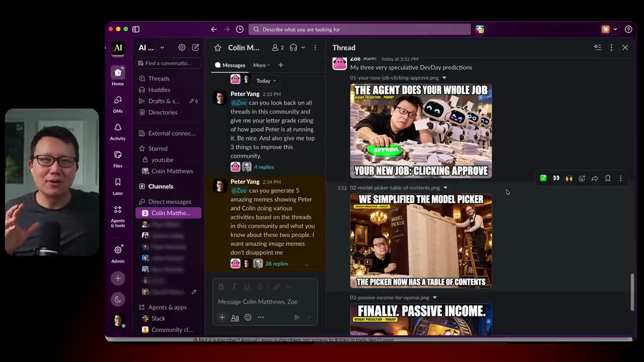Toggle bold formatting in message composer

coord(221,287)
